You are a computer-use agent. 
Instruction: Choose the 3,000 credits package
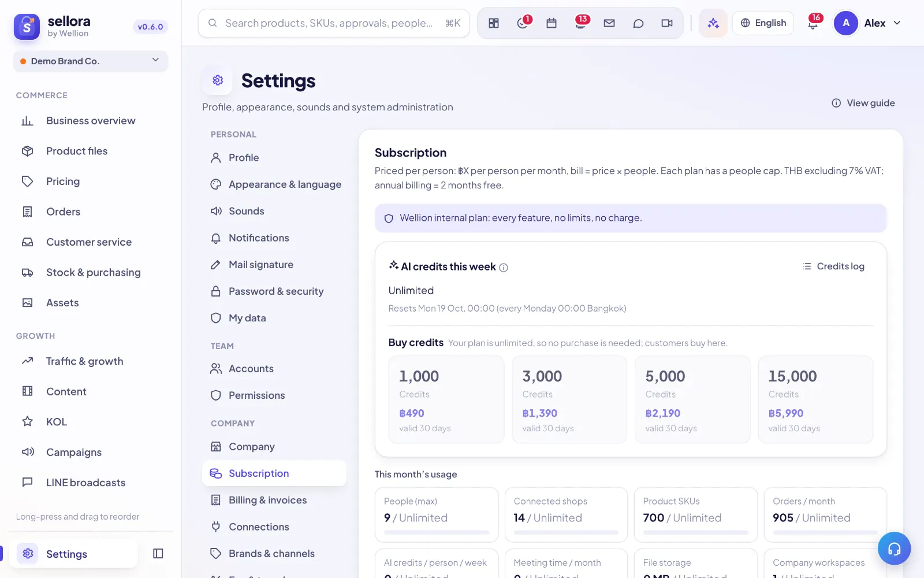point(569,399)
